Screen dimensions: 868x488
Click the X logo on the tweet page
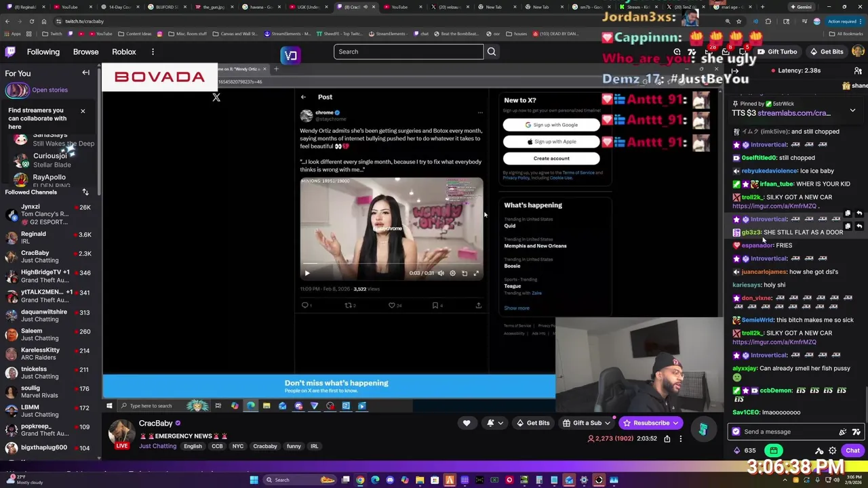point(216,98)
